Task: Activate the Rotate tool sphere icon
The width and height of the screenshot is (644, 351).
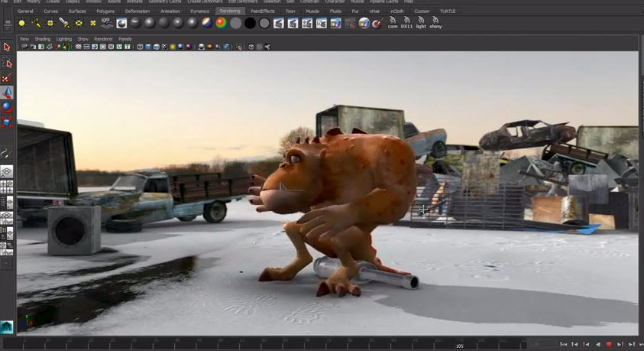Action: tap(7, 108)
